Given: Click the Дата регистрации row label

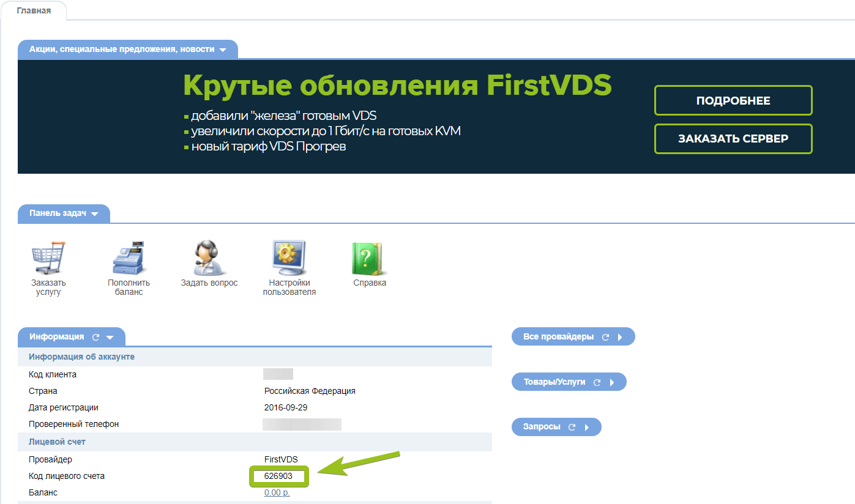Looking at the screenshot, I should coord(64,407).
